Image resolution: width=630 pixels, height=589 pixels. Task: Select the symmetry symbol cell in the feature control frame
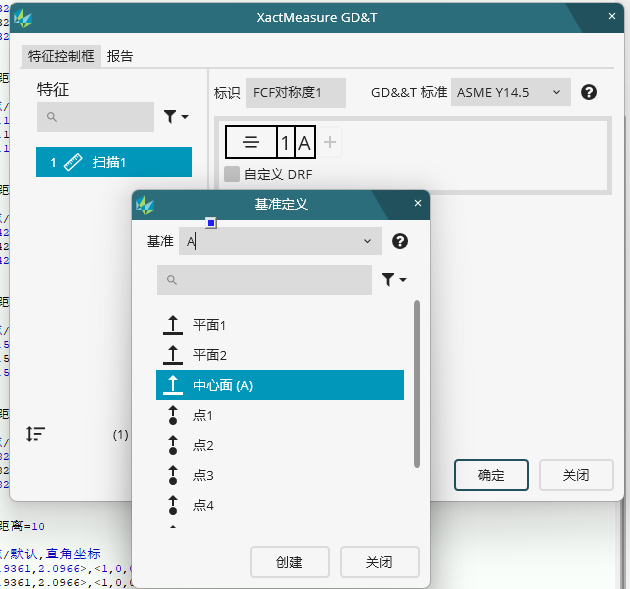(251, 142)
